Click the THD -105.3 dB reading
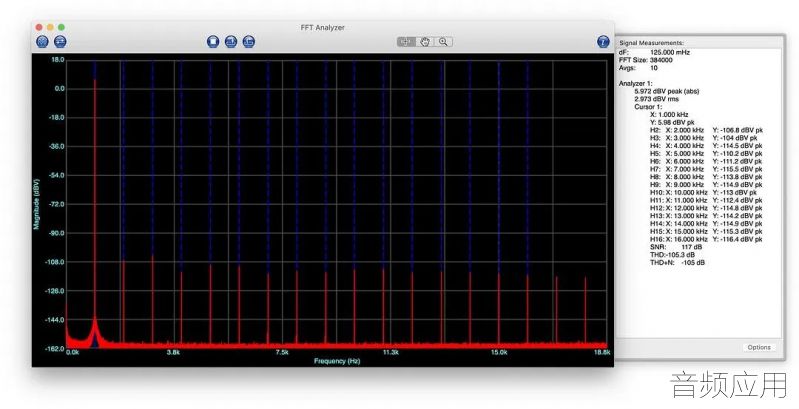This screenshot has height=409, width=799. click(x=673, y=255)
